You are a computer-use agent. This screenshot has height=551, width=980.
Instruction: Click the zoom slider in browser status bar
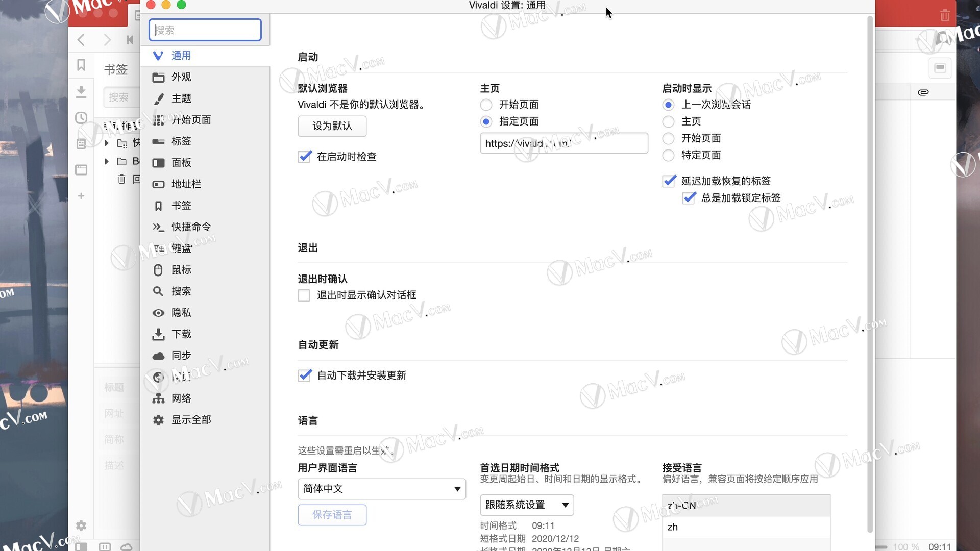pos(881,547)
